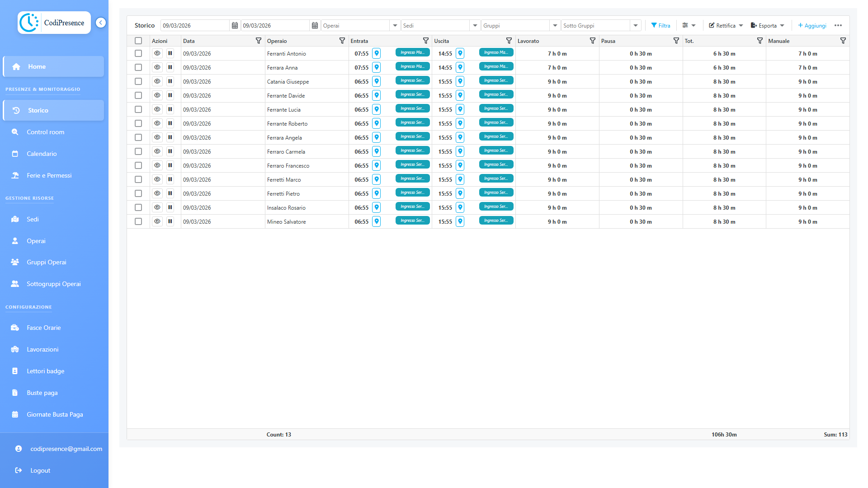The height and width of the screenshot is (488, 868).
Task: Click the eye icon for Ferranti Antonio
Action: click(157, 53)
